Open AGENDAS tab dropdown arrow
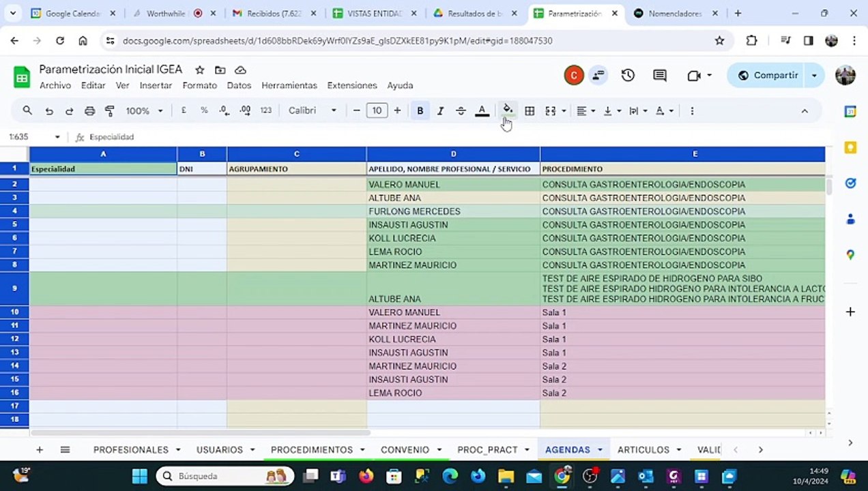Image resolution: width=868 pixels, height=491 pixels. tap(600, 449)
